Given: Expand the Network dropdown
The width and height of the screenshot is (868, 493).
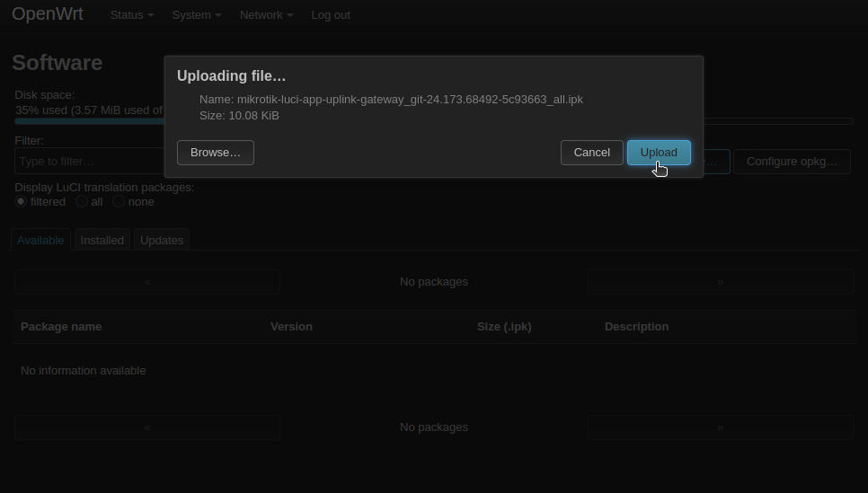Looking at the screenshot, I should 266,15.
